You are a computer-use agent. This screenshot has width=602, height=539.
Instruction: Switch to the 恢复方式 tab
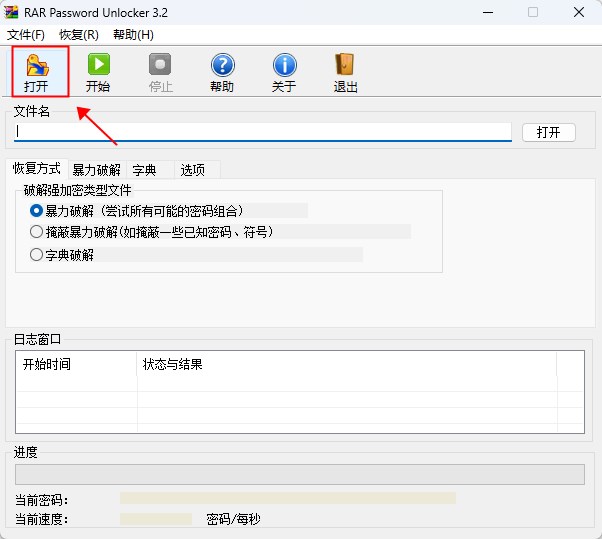pyautogui.click(x=37, y=169)
